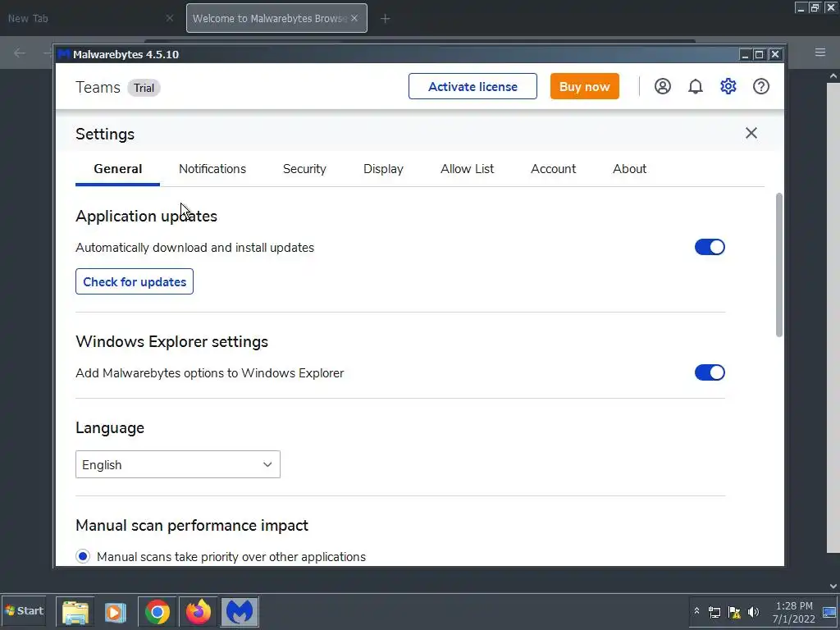Click the browser window scroll down arrow

[833, 586]
